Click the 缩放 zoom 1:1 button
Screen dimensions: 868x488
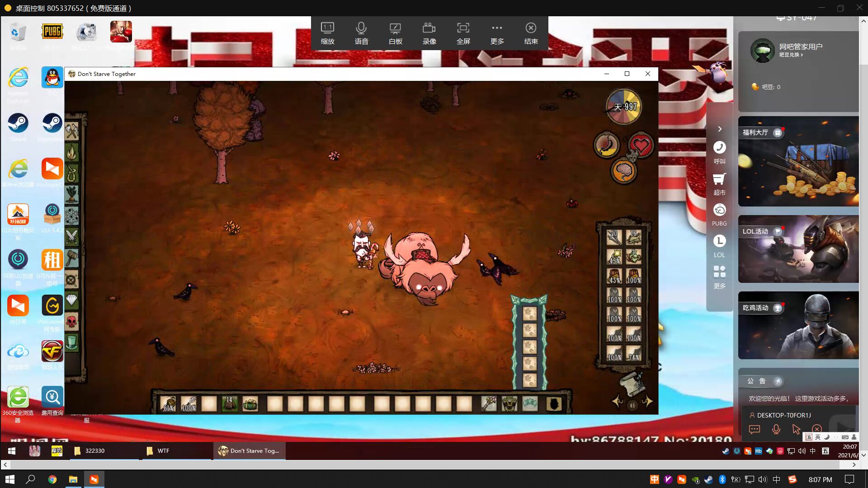327,33
